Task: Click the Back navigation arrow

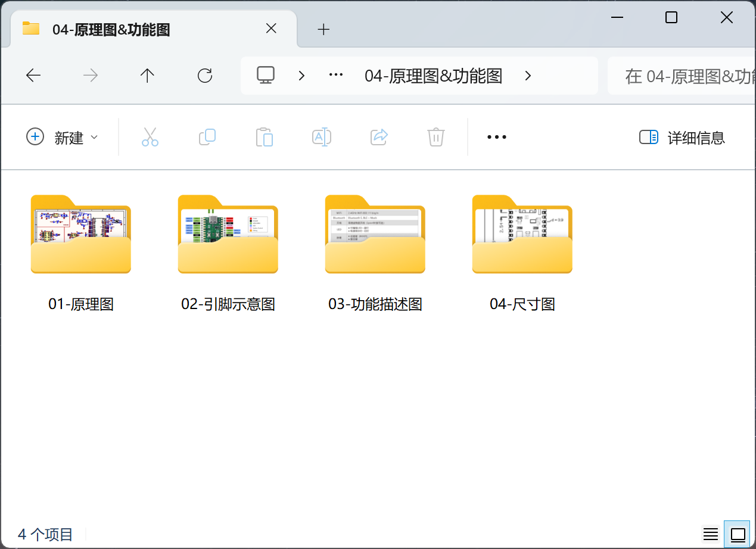Action: [33, 75]
